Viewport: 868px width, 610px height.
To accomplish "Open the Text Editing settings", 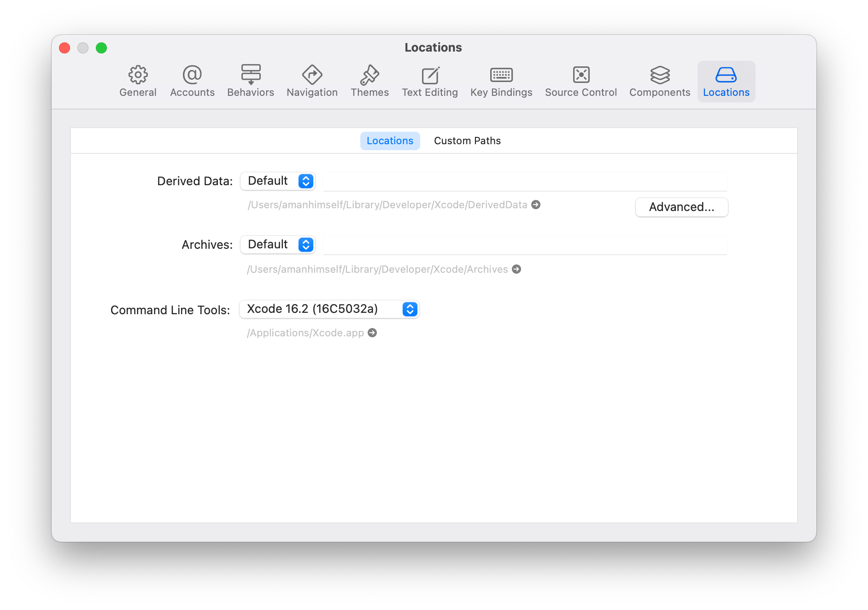I will coord(429,81).
